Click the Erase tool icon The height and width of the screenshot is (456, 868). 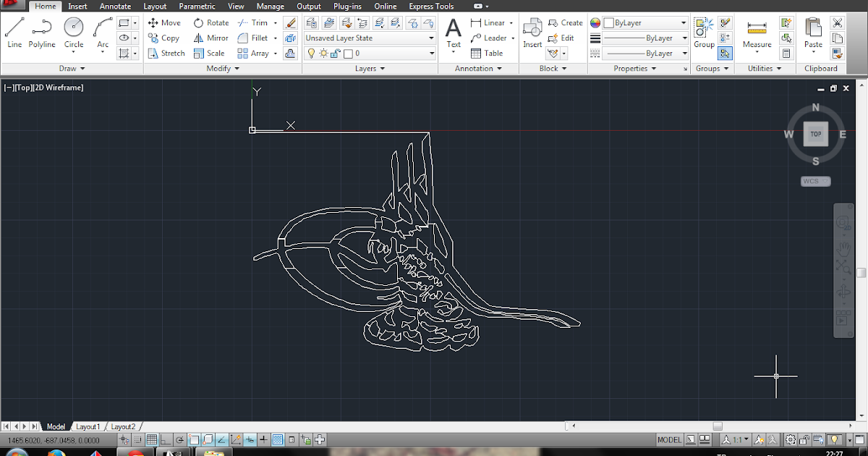290,22
